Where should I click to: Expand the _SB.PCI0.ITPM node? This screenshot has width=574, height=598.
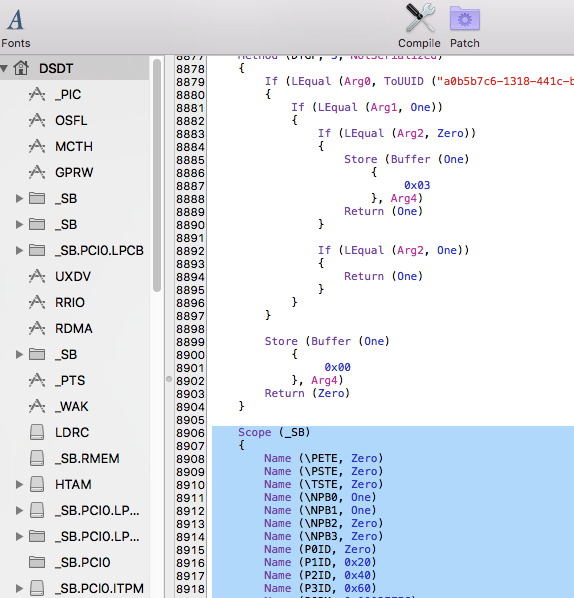(19, 588)
